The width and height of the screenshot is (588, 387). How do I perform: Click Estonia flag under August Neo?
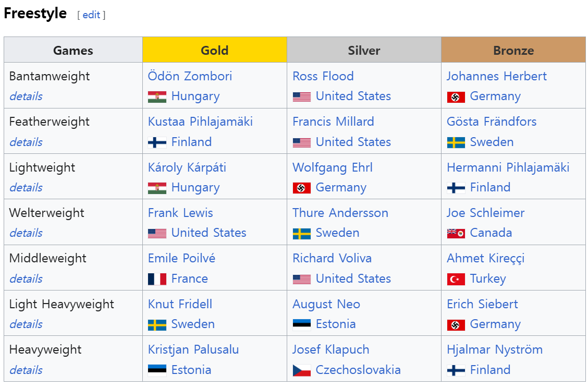[302, 325]
